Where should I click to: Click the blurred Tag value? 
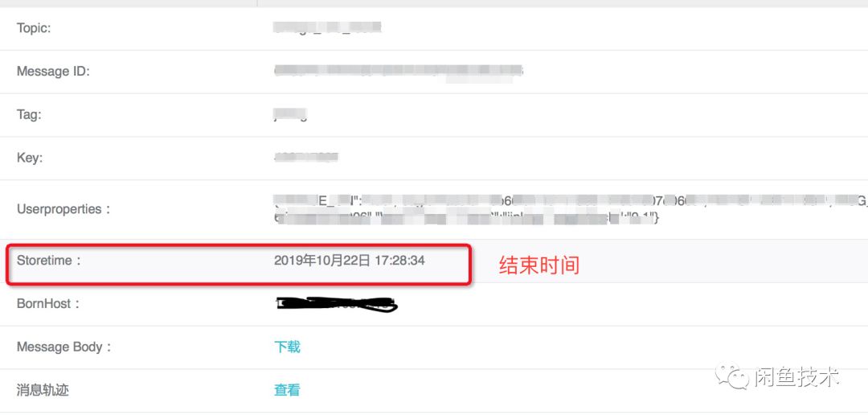coord(291,115)
